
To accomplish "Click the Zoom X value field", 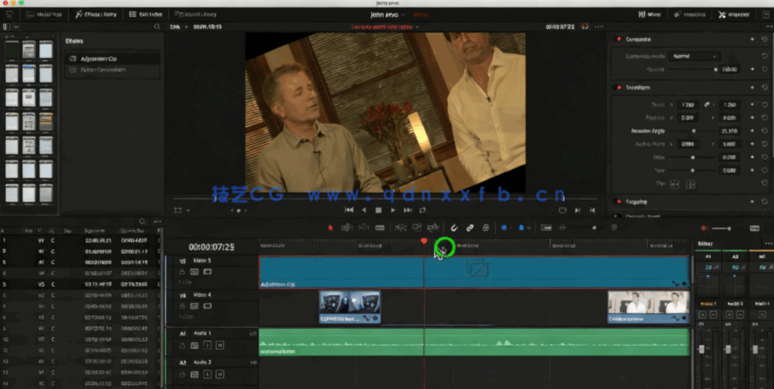I will click(x=687, y=105).
